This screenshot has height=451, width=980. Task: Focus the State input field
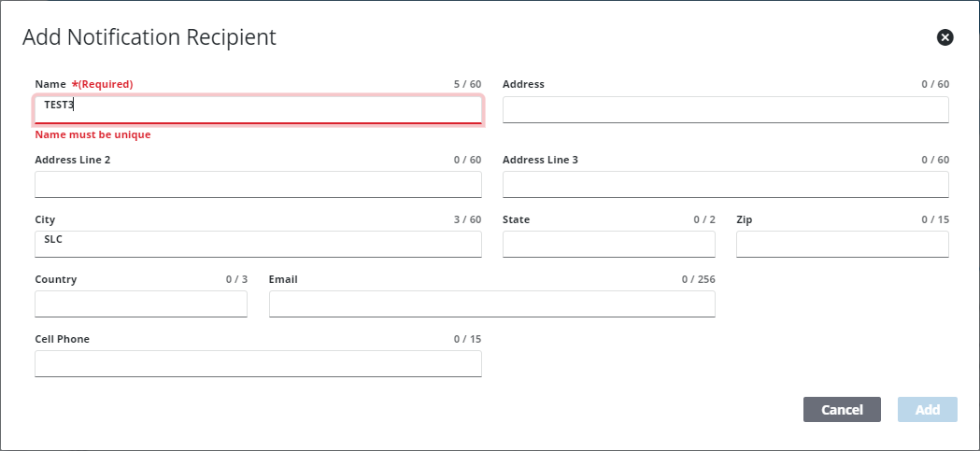pyautogui.click(x=609, y=245)
